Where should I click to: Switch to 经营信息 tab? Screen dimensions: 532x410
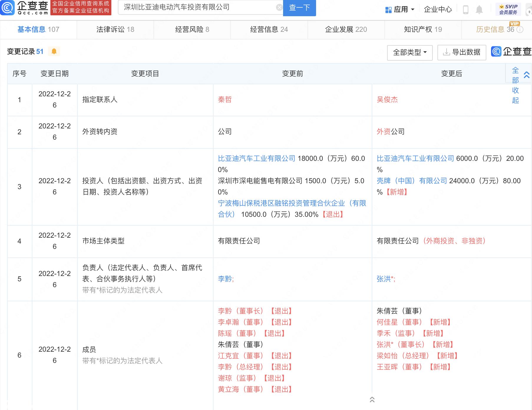[x=269, y=29]
